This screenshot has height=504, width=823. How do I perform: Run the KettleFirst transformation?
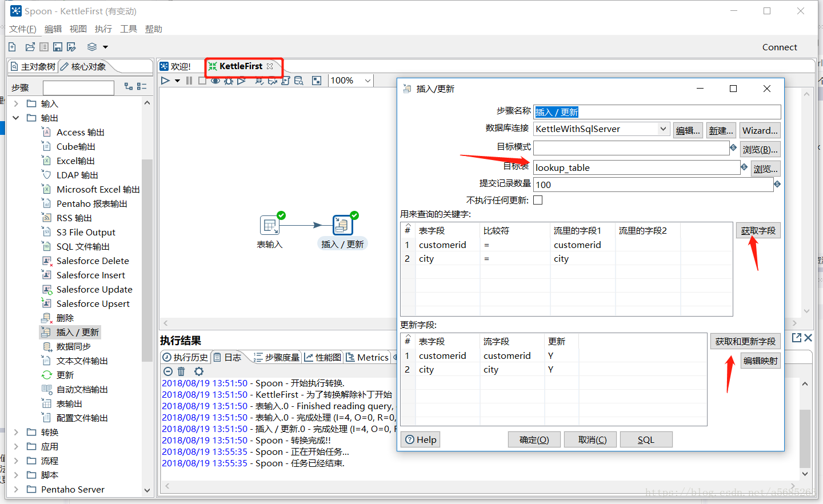[165, 81]
